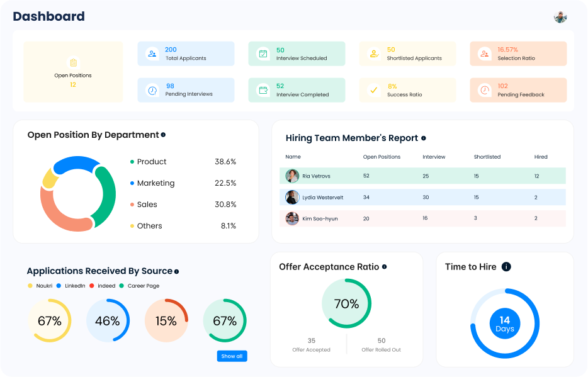Viewport: 588px width, 377px height.
Task: Open info for Time to Hire
Action: click(506, 267)
